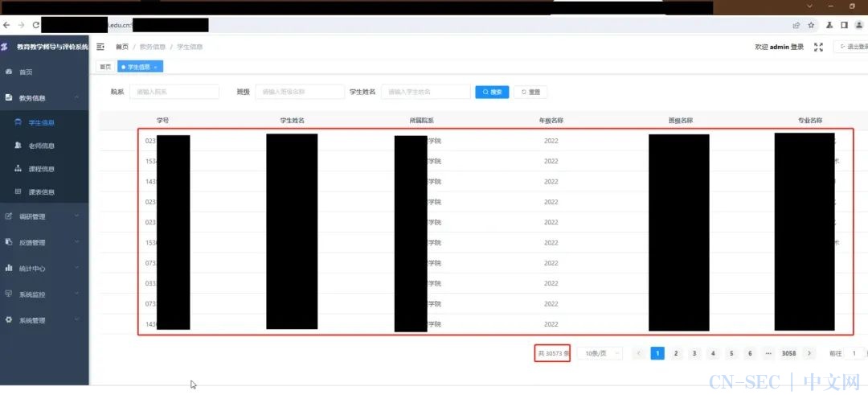Toggle fullscreen with the expand icon
868x395 pixels.
pos(818,47)
